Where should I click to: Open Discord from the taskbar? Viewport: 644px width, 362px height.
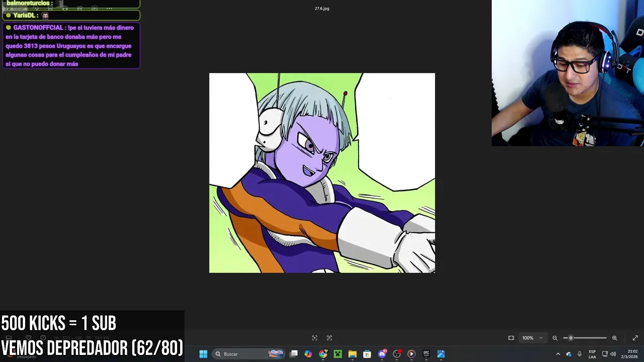(x=382, y=354)
